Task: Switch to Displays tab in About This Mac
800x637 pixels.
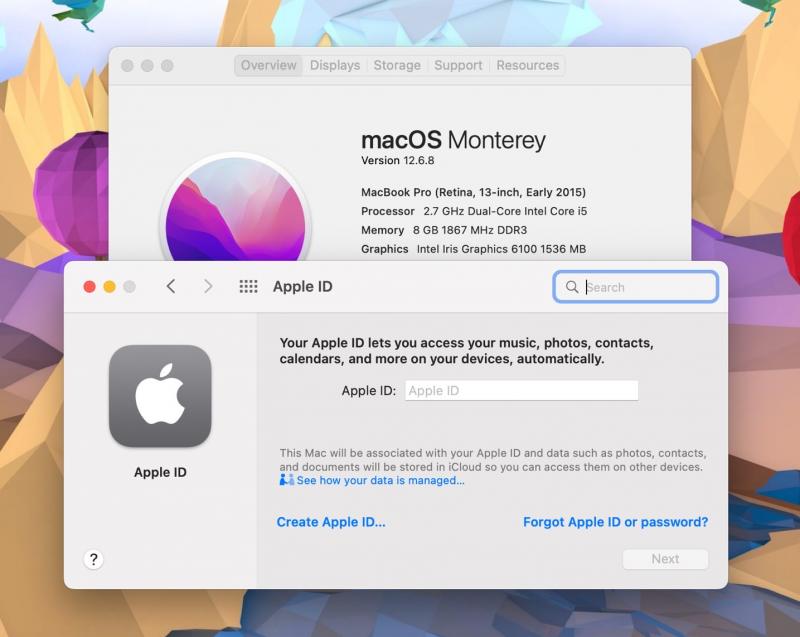Action: [x=335, y=65]
